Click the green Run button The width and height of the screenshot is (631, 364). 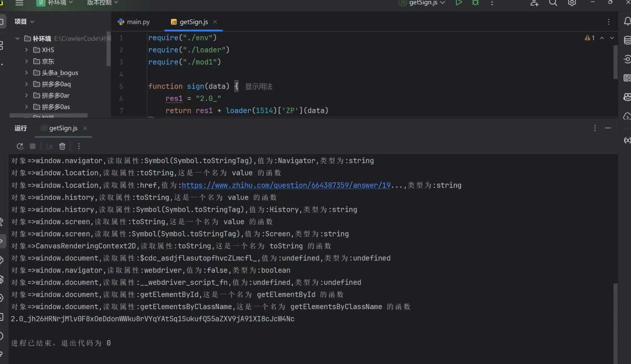458,3
